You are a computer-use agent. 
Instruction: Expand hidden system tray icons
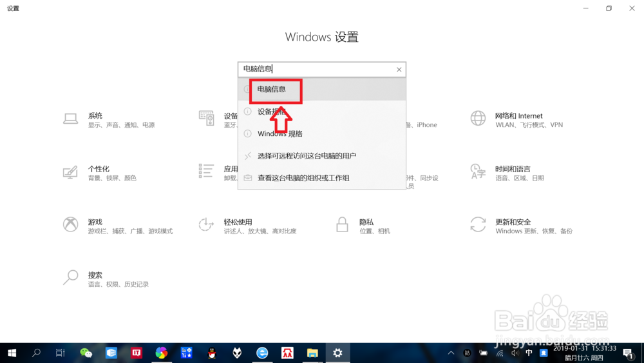[x=451, y=353]
